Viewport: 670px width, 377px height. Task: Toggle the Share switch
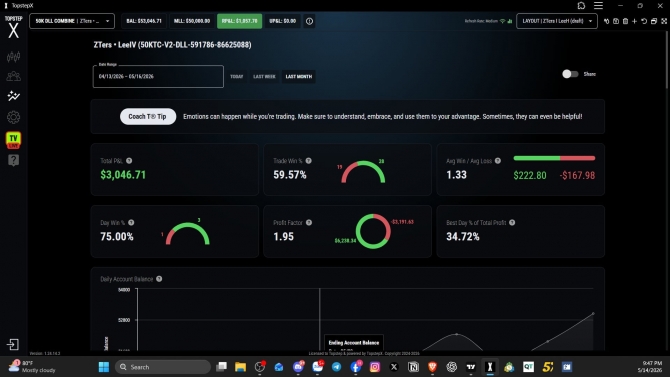pyautogui.click(x=570, y=74)
